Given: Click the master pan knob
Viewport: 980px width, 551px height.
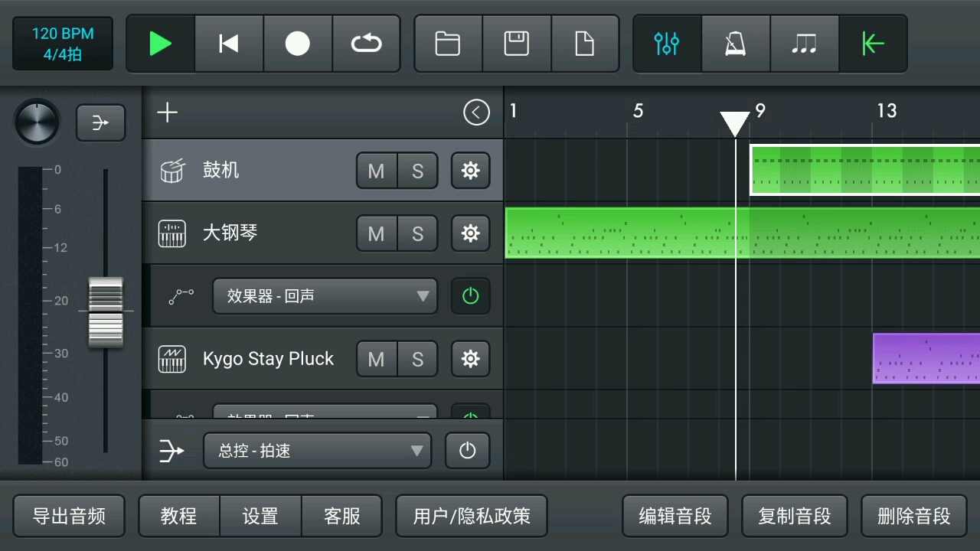Looking at the screenshot, I should pos(37,122).
